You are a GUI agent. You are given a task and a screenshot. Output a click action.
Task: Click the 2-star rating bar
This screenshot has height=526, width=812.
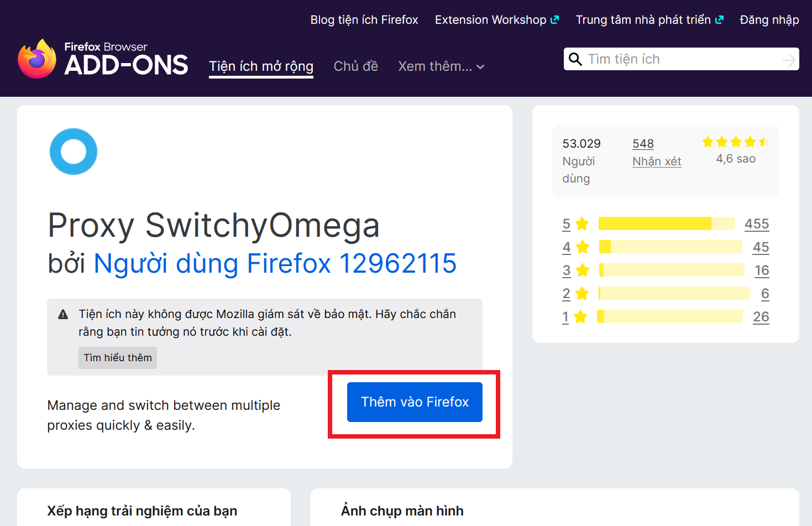pyautogui.click(x=674, y=293)
